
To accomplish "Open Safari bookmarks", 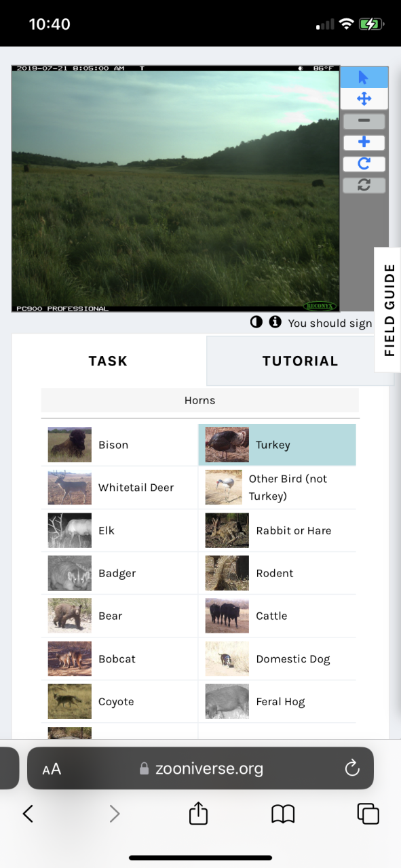I will click(x=283, y=814).
